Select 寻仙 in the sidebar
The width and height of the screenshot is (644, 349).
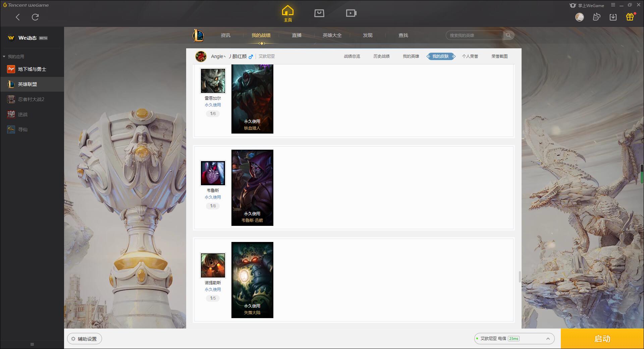32,130
